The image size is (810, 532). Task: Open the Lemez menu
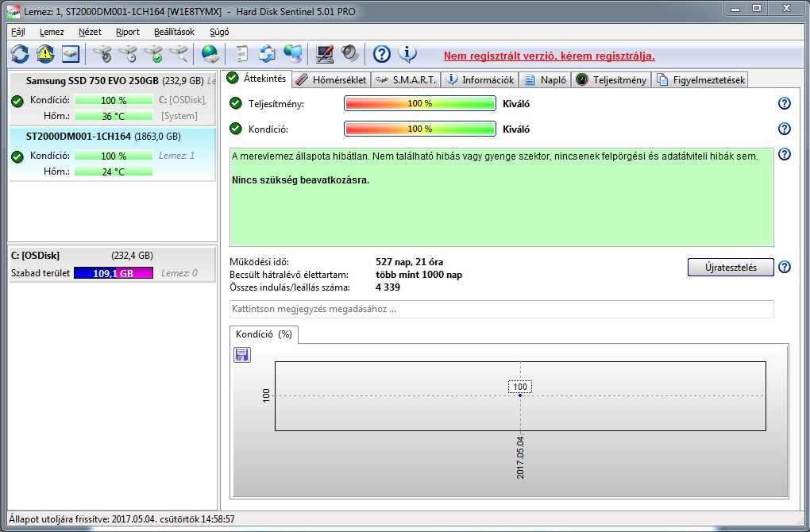[x=52, y=32]
